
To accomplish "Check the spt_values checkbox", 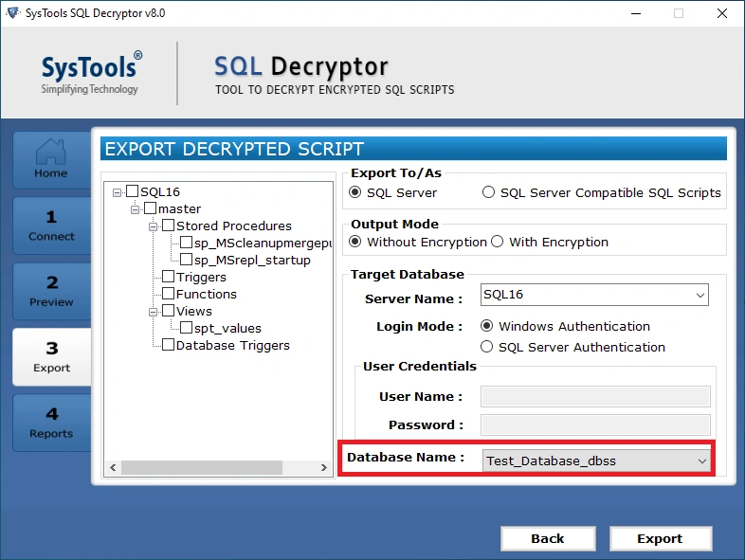I will (x=186, y=328).
